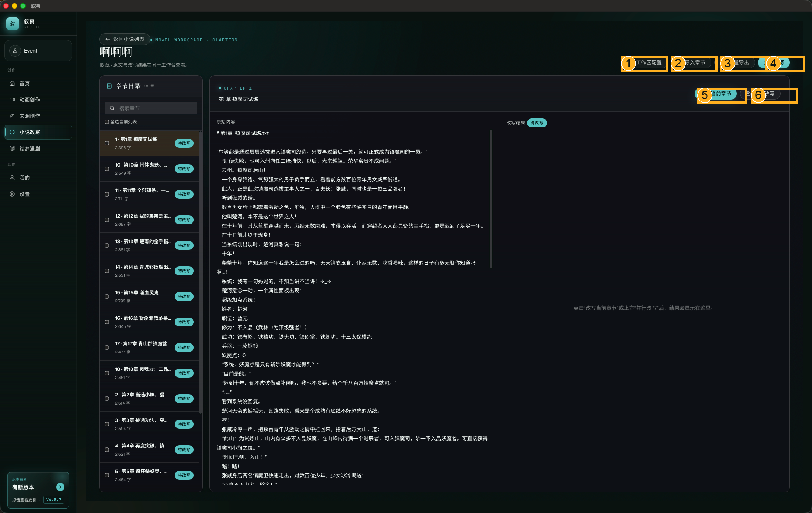Click the V4.5.7 version badge
Viewport: 812px width, 513px height.
(54, 500)
